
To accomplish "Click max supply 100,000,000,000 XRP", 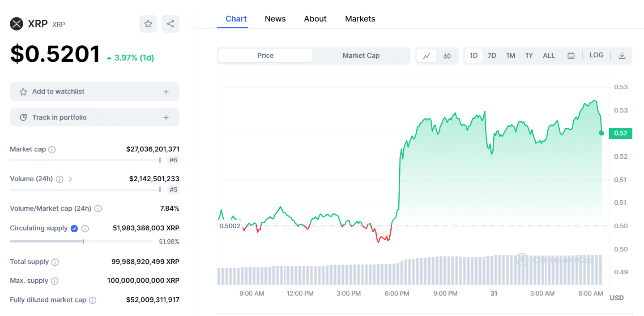I will click(x=143, y=281).
